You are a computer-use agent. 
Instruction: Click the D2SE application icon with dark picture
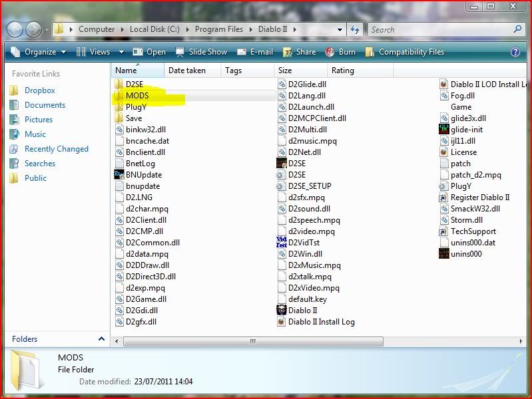click(282, 164)
